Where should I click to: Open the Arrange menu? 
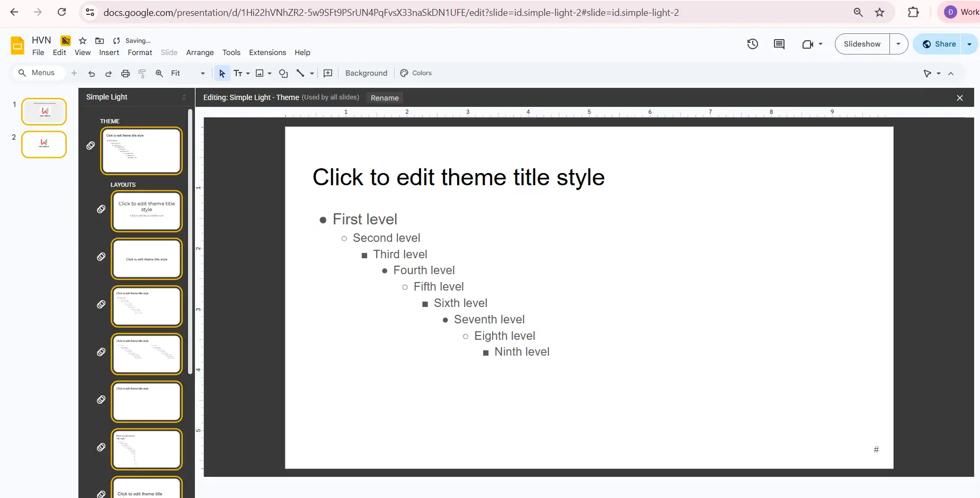(200, 52)
